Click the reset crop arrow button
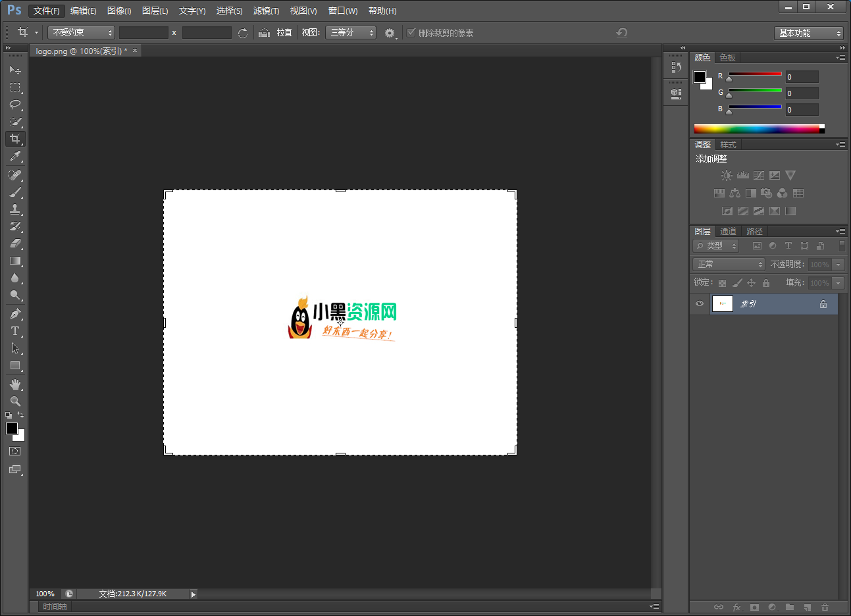The width and height of the screenshot is (851, 616). (621, 33)
